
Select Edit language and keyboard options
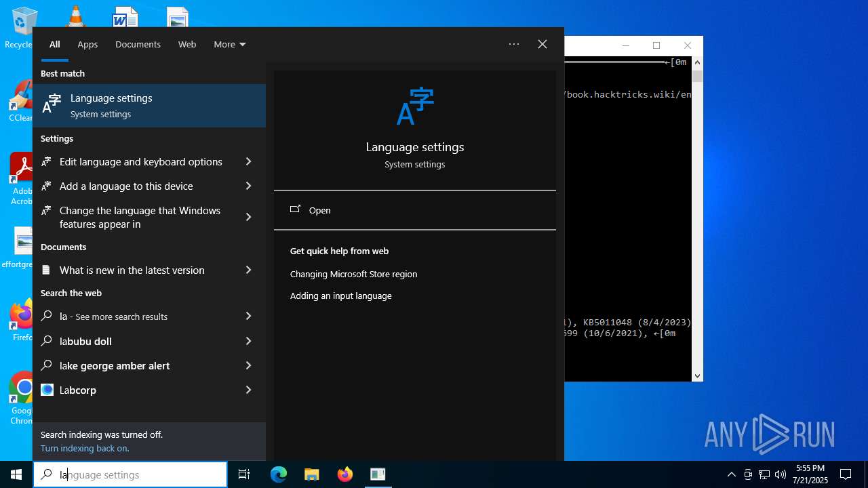pyautogui.click(x=141, y=162)
